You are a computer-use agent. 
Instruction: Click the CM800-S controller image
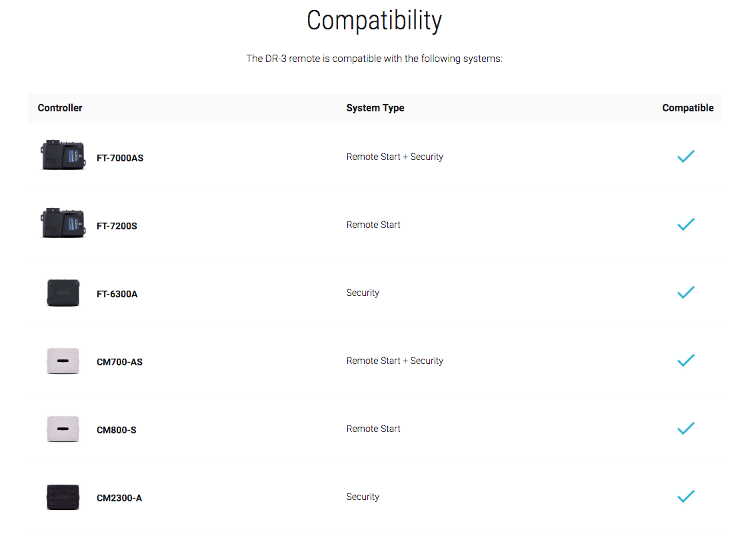pyautogui.click(x=63, y=429)
